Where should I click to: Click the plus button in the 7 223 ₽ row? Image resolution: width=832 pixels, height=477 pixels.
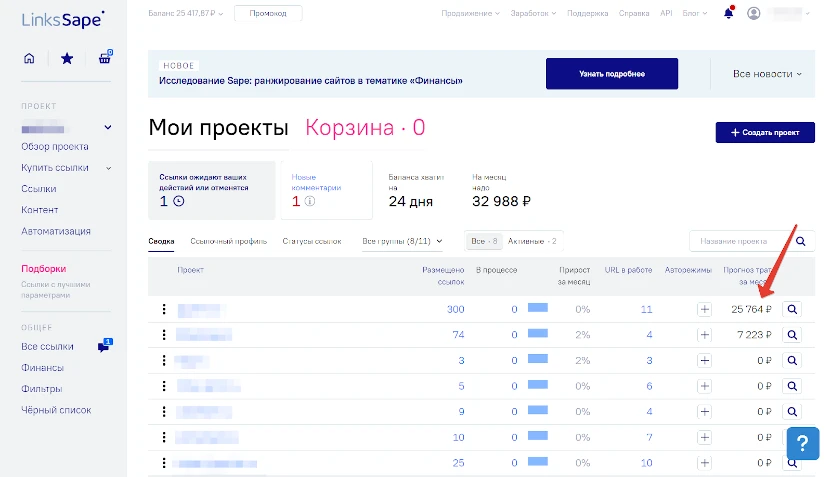click(x=704, y=335)
